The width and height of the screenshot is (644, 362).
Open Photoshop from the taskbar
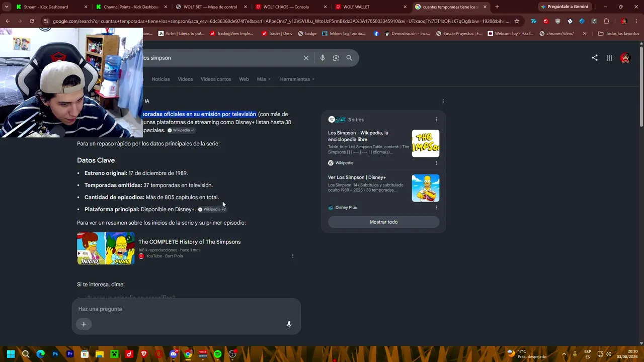pos(55,354)
